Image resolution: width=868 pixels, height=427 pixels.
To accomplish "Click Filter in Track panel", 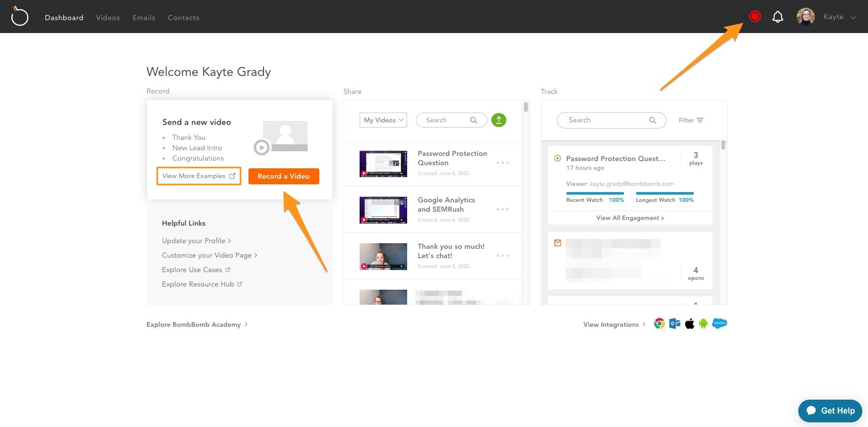I will pos(691,120).
